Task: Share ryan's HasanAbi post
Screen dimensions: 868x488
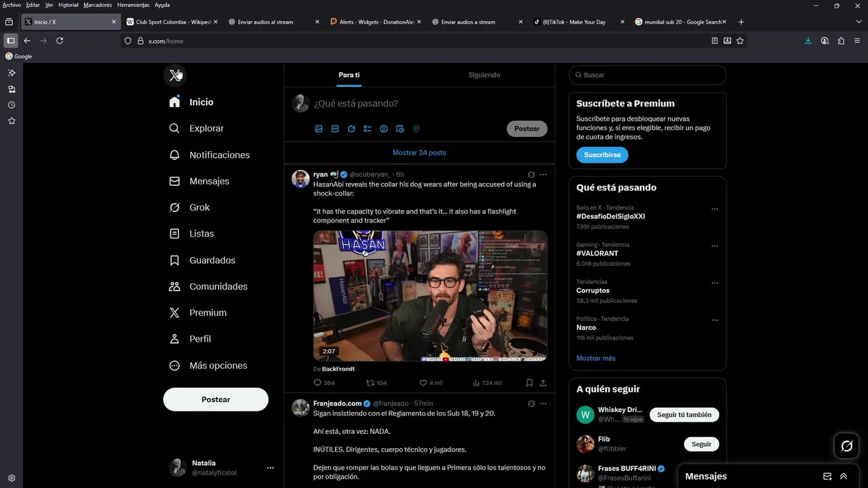Action: [543, 383]
